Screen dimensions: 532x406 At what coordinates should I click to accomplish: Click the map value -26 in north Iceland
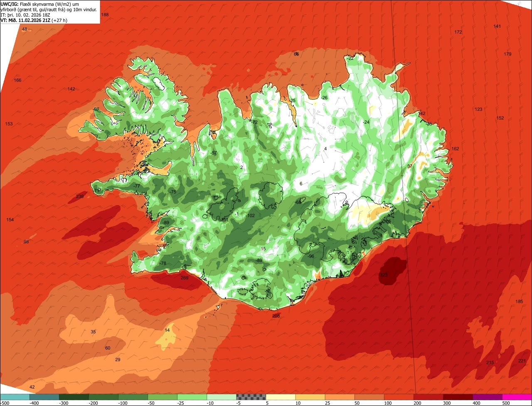click(324, 98)
